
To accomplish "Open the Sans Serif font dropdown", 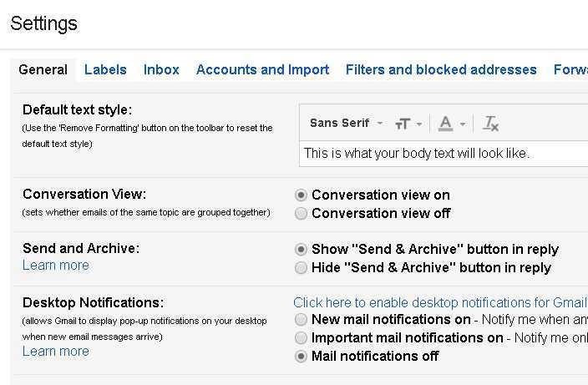I will click(x=346, y=123).
